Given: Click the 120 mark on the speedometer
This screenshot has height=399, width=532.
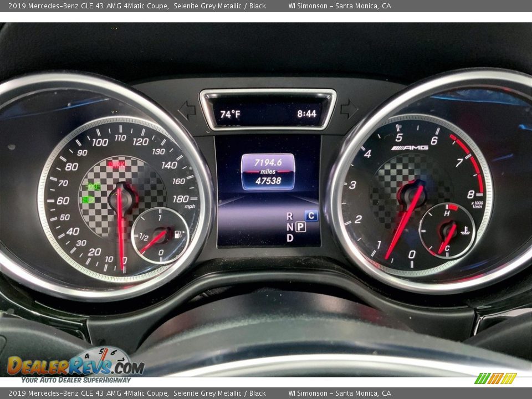Looking at the screenshot, I should [140, 141].
